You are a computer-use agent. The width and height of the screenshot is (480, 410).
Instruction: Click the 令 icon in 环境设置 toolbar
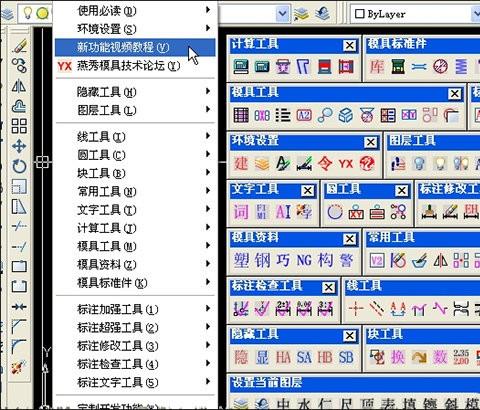pos(324,163)
